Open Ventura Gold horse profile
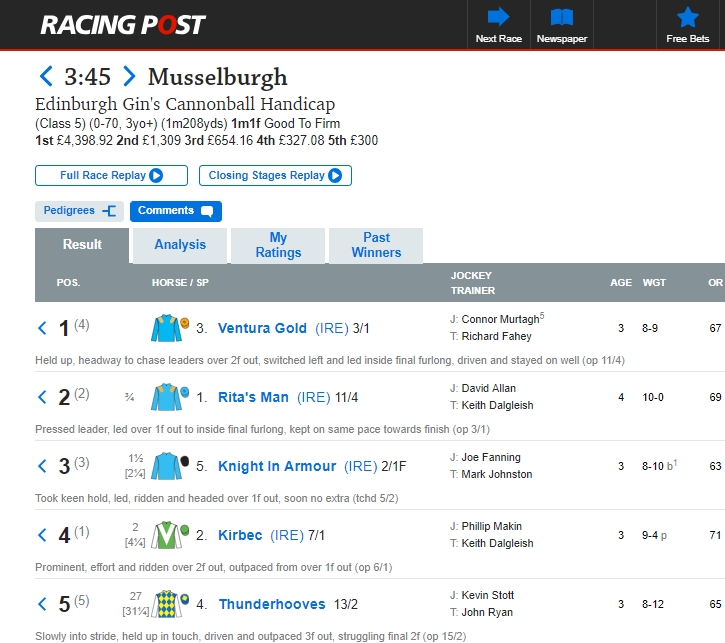 (262, 328)
